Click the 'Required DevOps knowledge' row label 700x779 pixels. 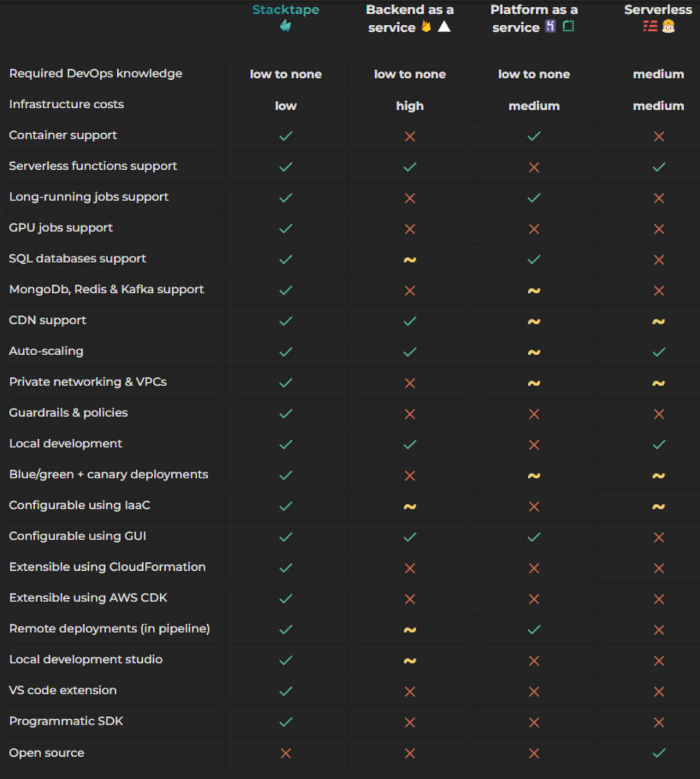(96, 73)
